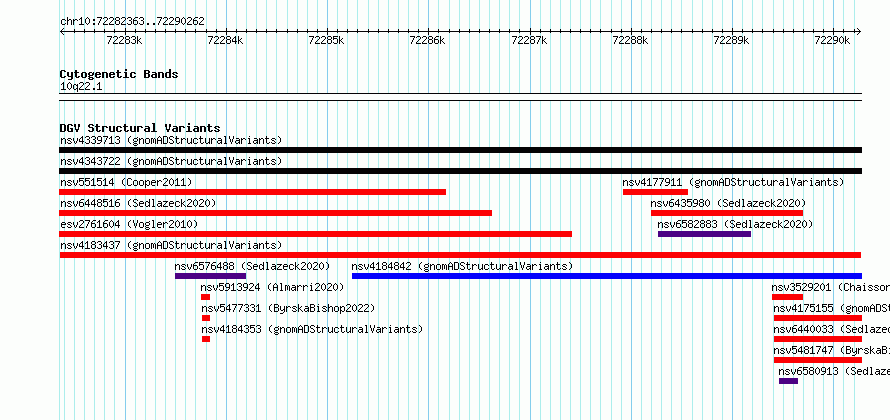This screenshot has width=890, height=420.
Task: Select the black bar under nsv4343722
Action: click(x=460, y=171)
